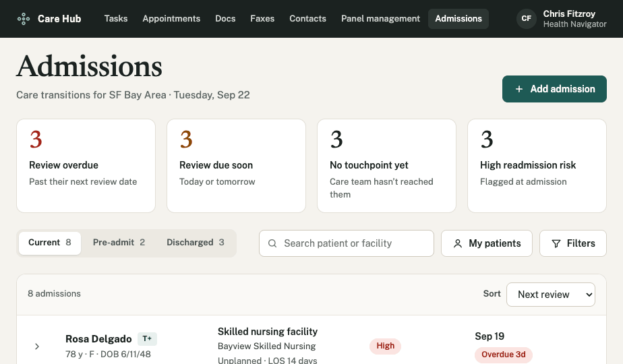Click the funnel icon on Filters
Viewport: 623px width, 364px height.
point(556,243)
